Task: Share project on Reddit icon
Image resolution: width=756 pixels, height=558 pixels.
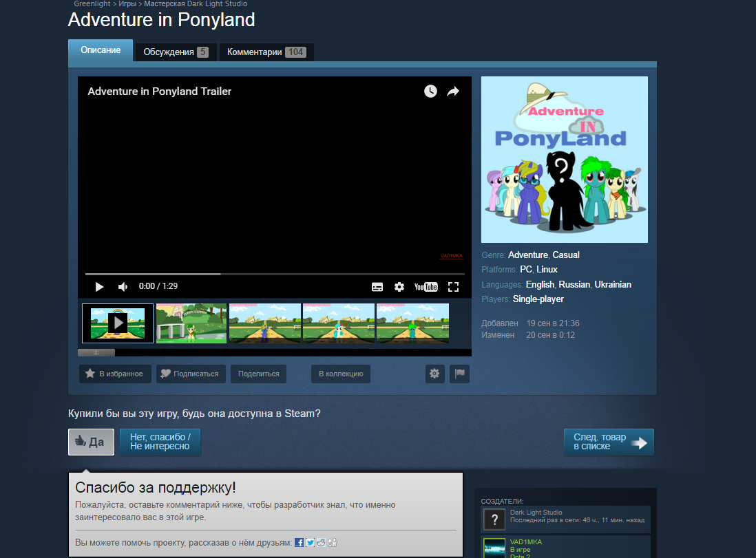Action: coord(321,543)
